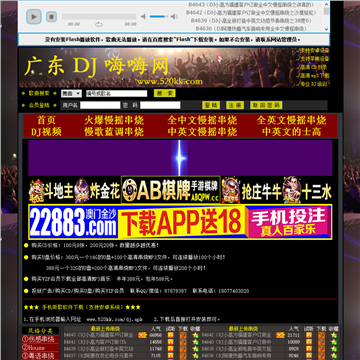Click the 下载 download icon for B4643

[x=183, y=335]
